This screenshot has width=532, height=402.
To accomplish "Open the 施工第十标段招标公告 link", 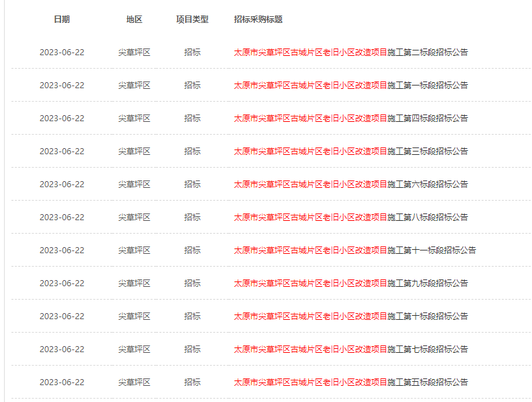I will click(x=351, y=316).
